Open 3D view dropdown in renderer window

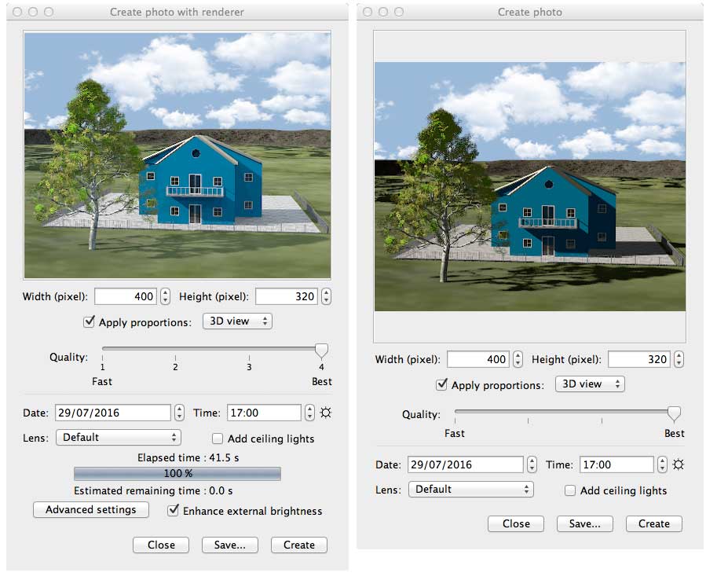coord(237,321)
